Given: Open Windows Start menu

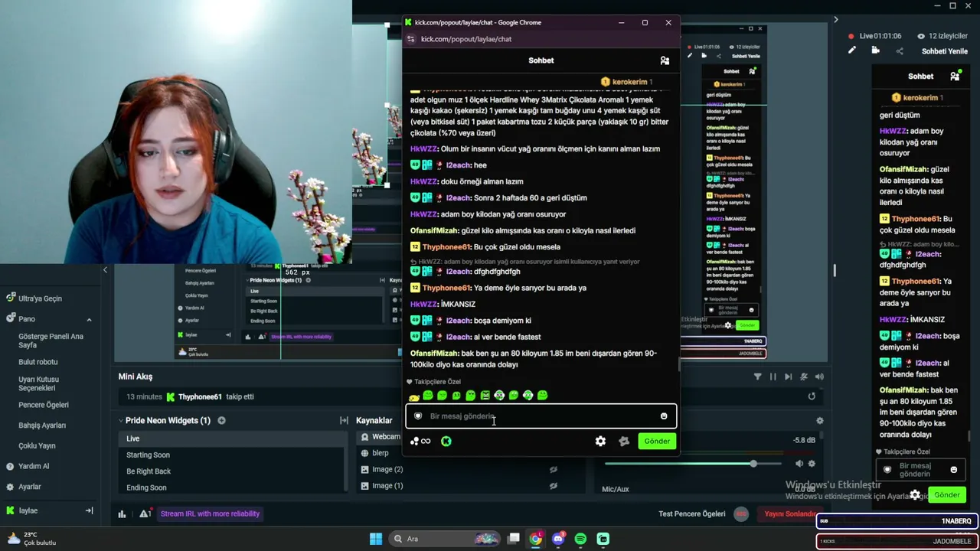Looking at the screenshot, I should click(376, 539).
